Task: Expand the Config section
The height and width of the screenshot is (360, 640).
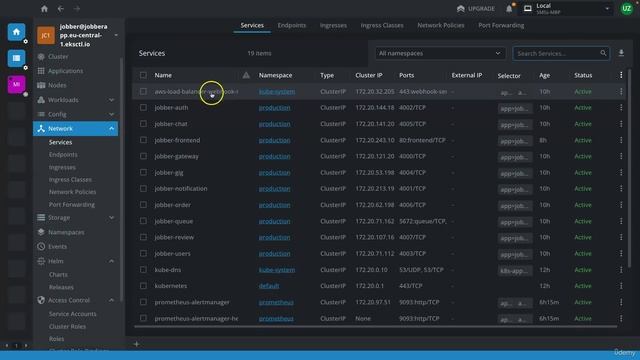Action: pyautogui.click(x=76, y=114)
